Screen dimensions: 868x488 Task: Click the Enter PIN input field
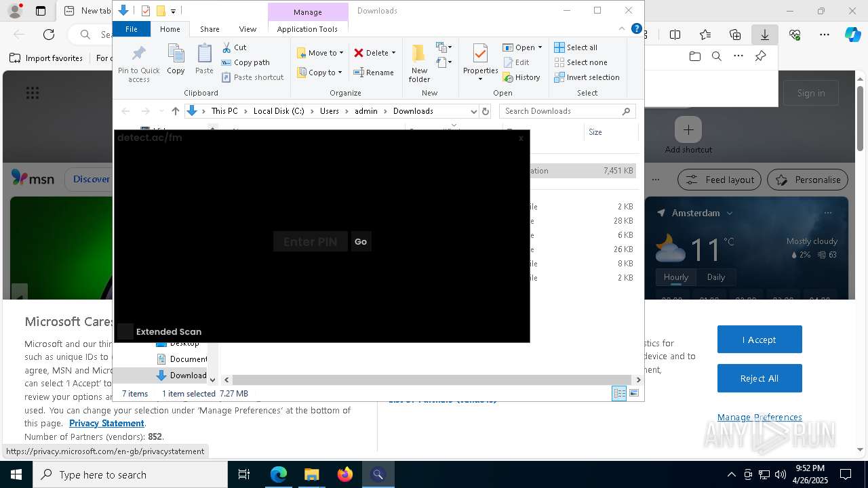[311, 241]
